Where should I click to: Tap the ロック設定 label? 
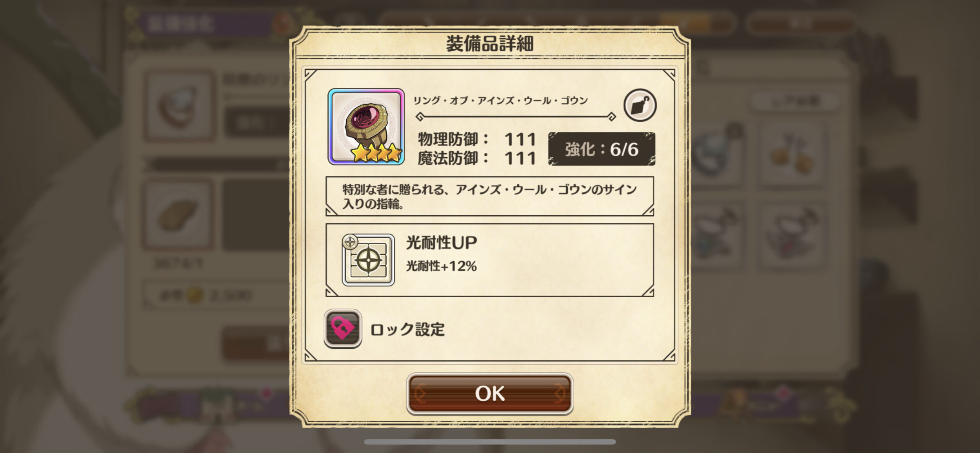click(407, 329)
